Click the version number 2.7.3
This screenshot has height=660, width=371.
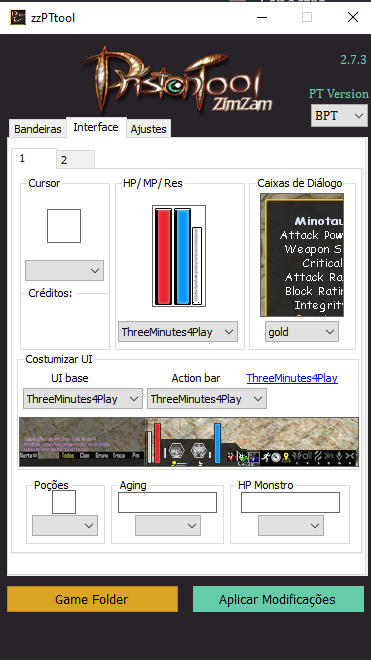coord(353,59)
